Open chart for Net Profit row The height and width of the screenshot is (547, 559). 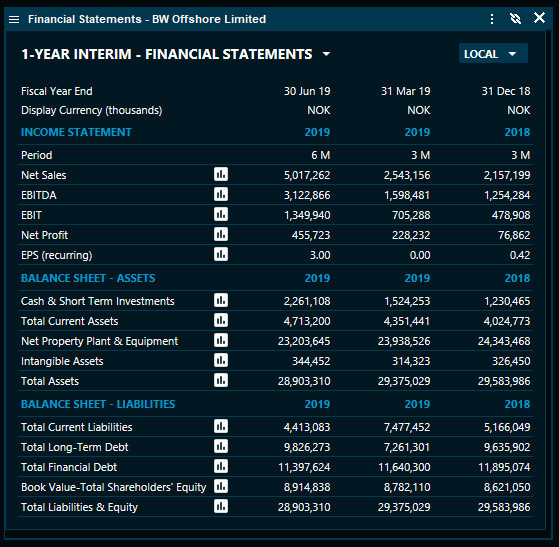[221, 234]
